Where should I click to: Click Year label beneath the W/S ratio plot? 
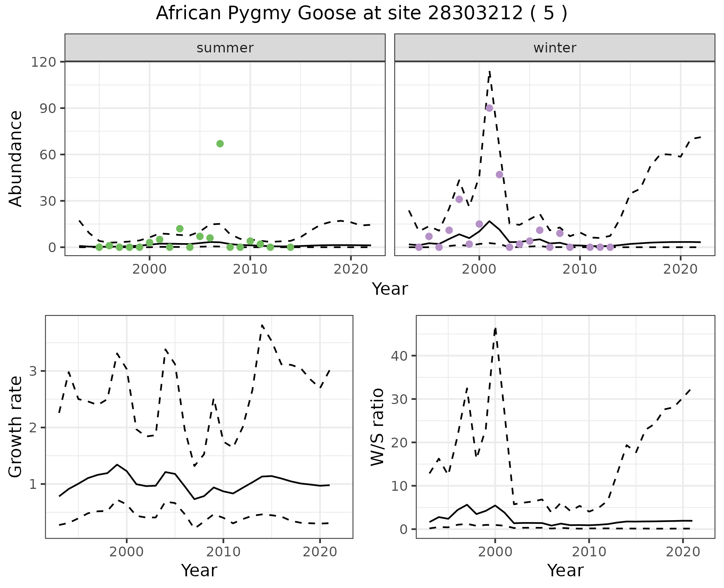(x=565, y=570)
